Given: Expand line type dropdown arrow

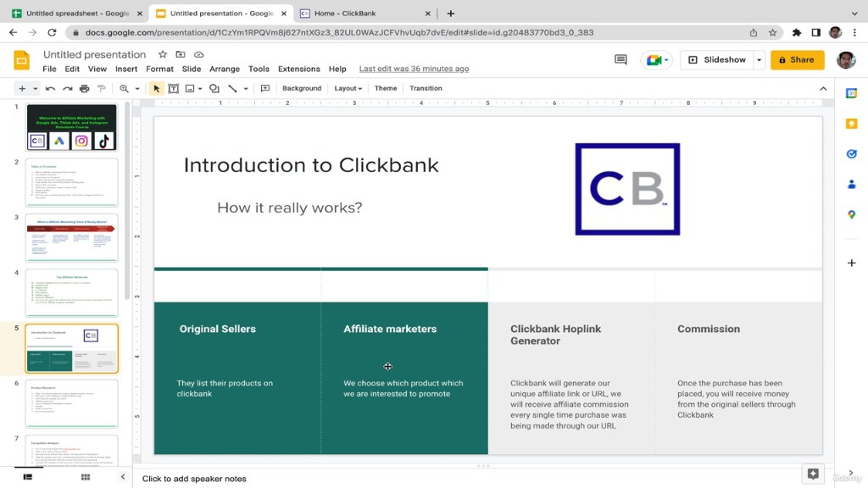Looking at the screenshot, I should (x=246, y=88).
